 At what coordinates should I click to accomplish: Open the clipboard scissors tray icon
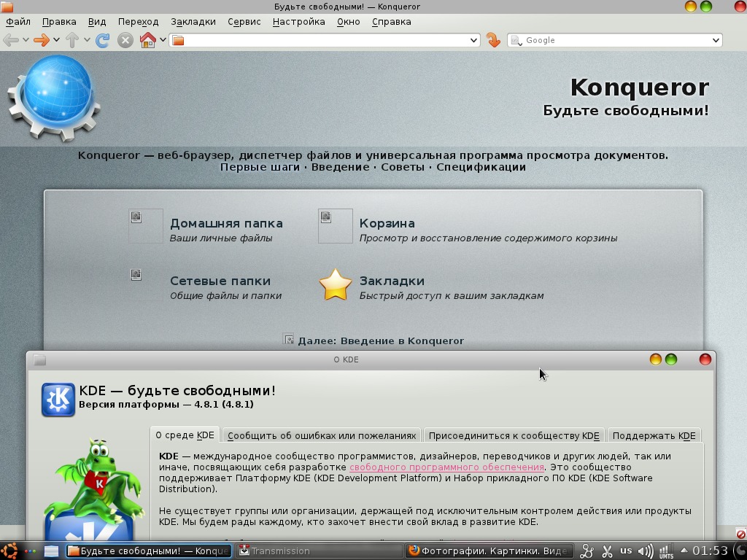tap(607, 551)
